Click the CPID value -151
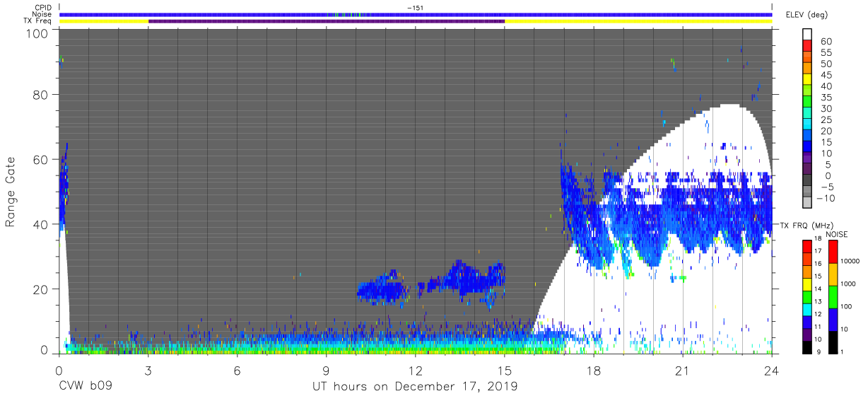 coord(415,7)
